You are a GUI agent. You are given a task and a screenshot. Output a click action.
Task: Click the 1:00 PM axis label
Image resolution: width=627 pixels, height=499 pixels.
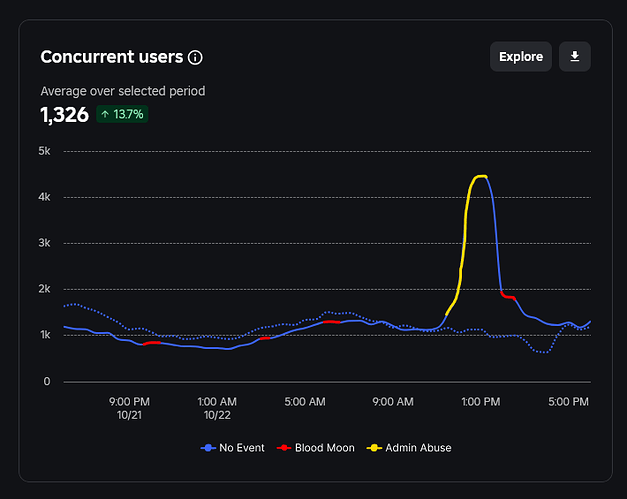click(x=481, y=402)
